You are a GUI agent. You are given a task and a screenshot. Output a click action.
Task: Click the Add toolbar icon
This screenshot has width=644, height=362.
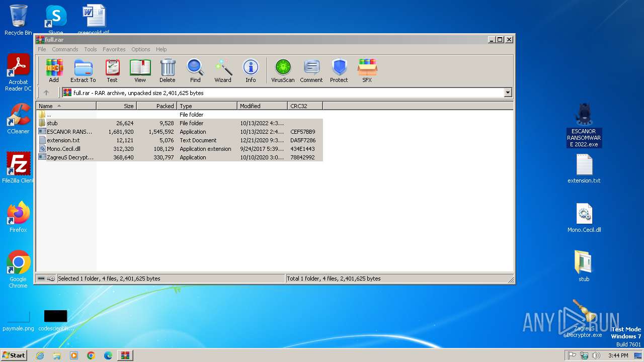point(54,70)
